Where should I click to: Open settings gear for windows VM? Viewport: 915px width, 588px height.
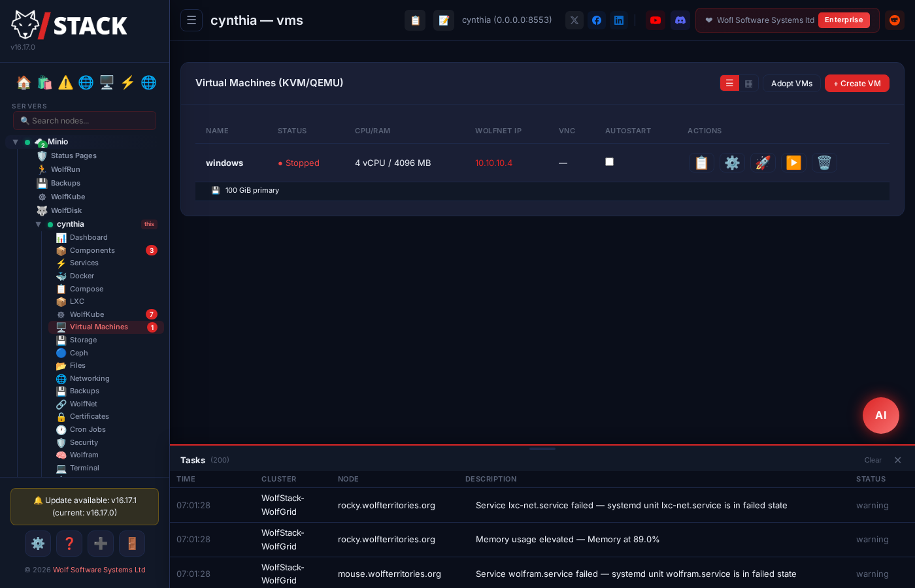click(x=732, y=163)
